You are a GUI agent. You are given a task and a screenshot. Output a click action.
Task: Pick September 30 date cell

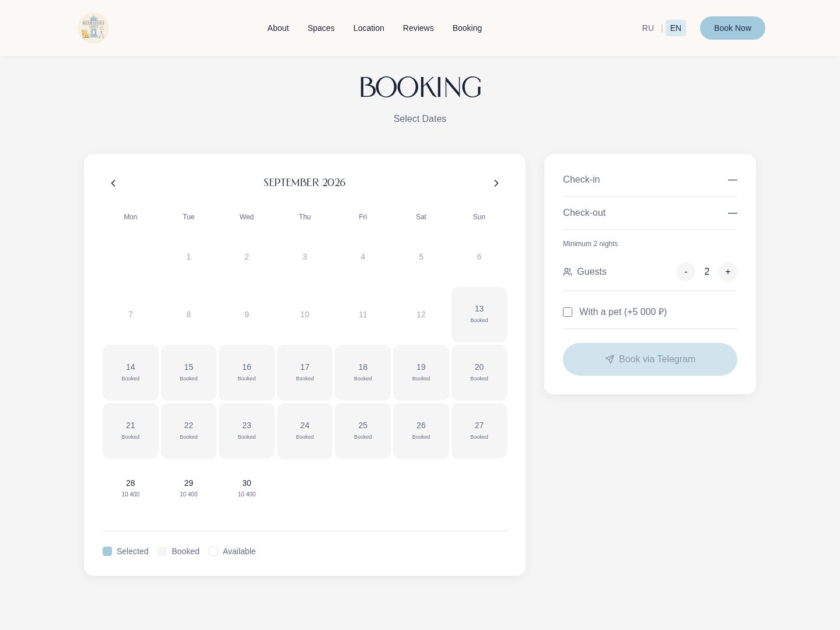pos(247,489)
